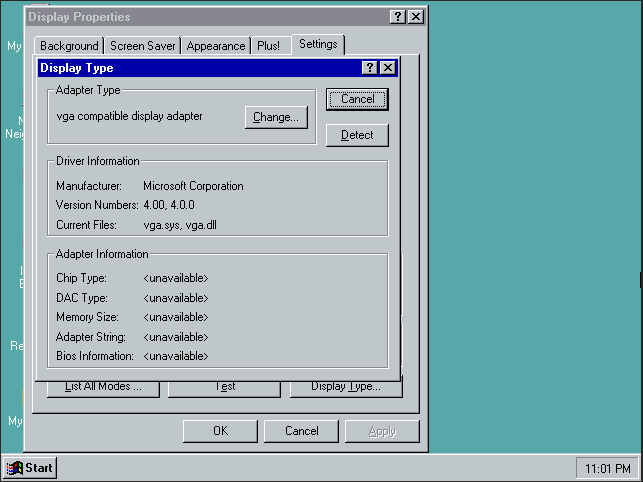Go to the Plus! tab
The height and width of the screenshot is (482, 643).
click(x=268, y=46)
